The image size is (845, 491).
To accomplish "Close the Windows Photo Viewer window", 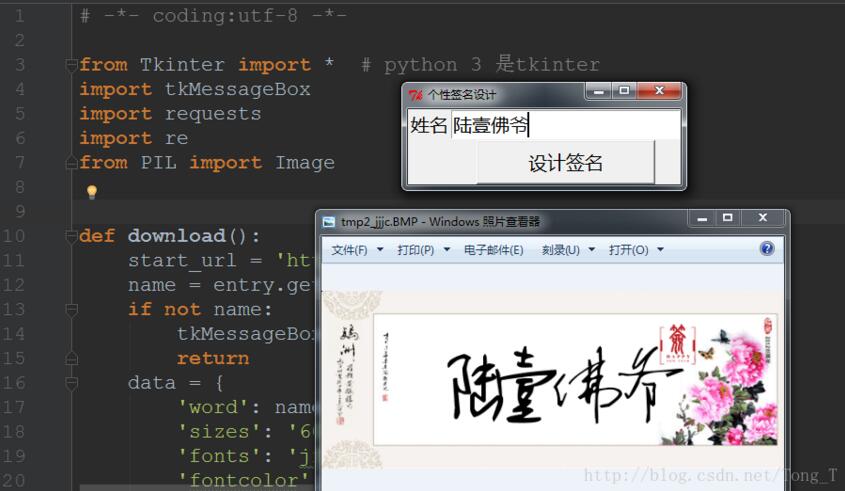I will point(763,218).
